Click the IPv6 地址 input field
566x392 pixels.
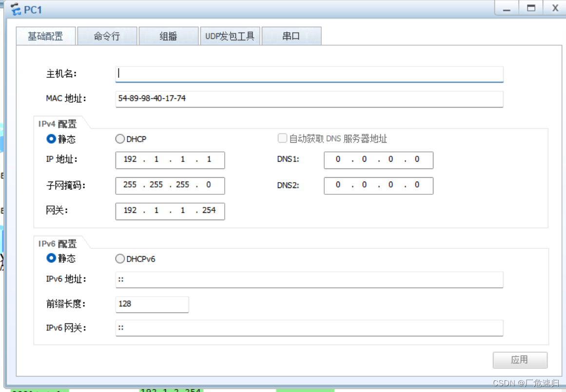[x=309, y=280]
